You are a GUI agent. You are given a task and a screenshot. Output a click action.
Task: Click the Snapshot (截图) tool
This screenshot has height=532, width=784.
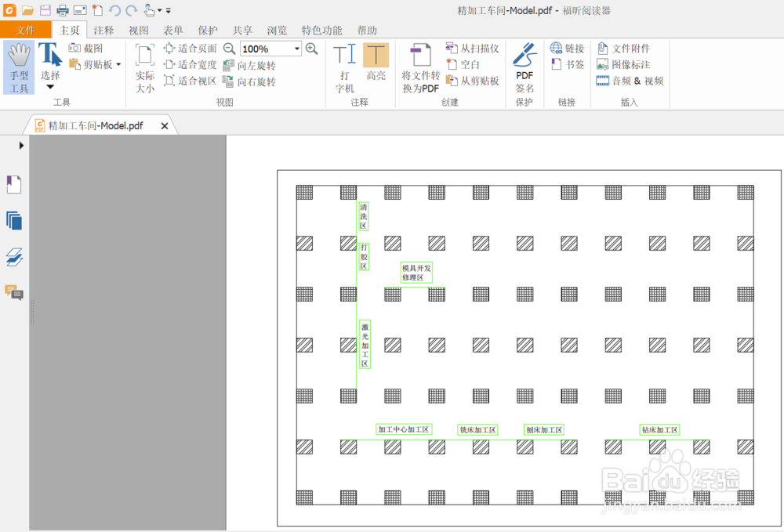point(86,49)
